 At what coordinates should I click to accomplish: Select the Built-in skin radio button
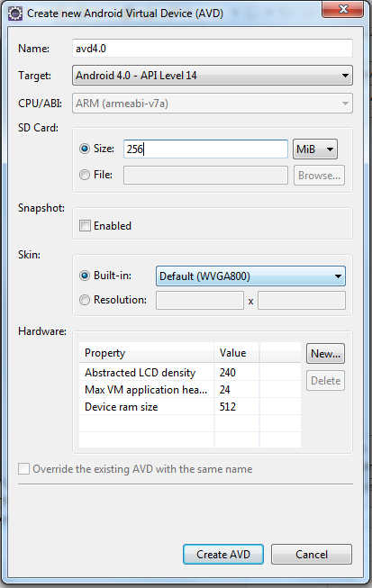click(x=85, y=276)
